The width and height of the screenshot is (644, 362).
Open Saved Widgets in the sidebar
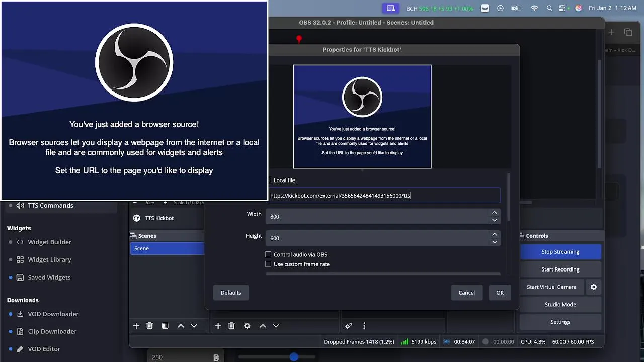coord(49,277)
